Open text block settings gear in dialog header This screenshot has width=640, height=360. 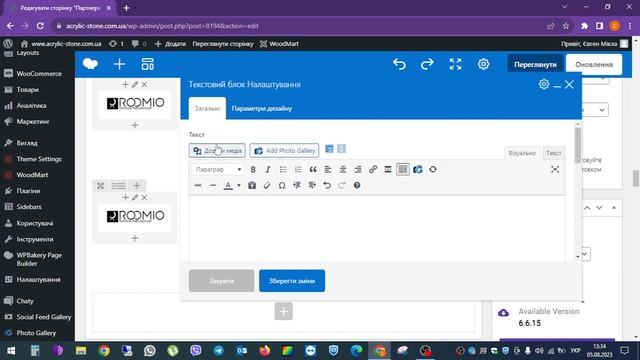pyautogui.click(x=544, y=84)
